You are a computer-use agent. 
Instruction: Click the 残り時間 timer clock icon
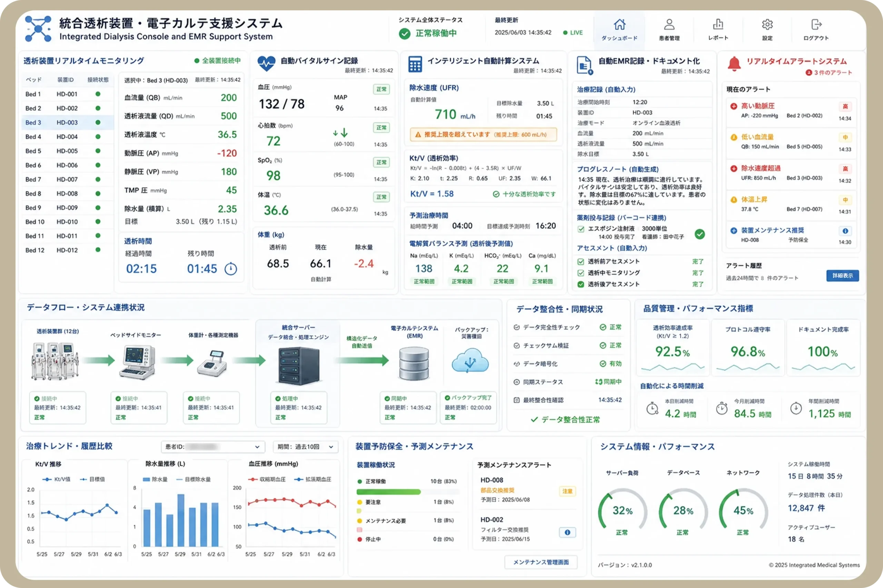click(231, 269)
